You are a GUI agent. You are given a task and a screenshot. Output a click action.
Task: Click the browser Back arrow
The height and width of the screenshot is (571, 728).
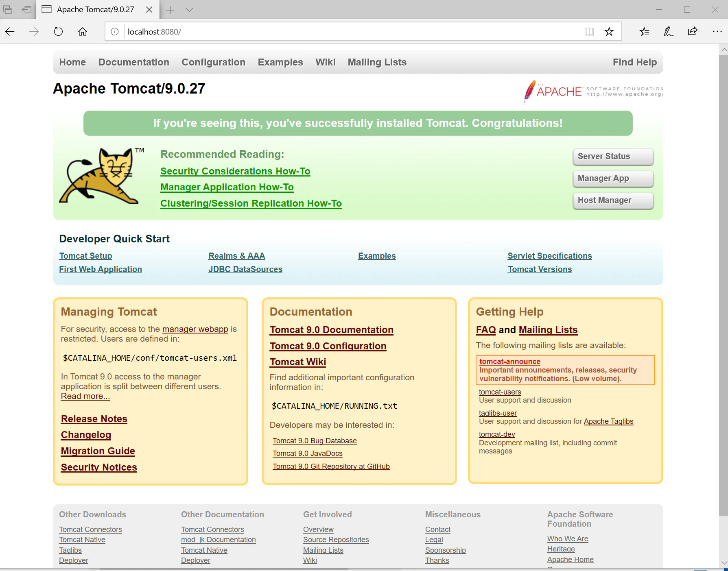click(10, 32)
